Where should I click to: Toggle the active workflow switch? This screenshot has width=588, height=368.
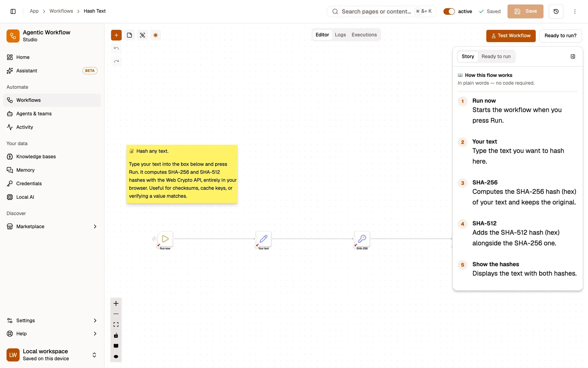(449, 11)
